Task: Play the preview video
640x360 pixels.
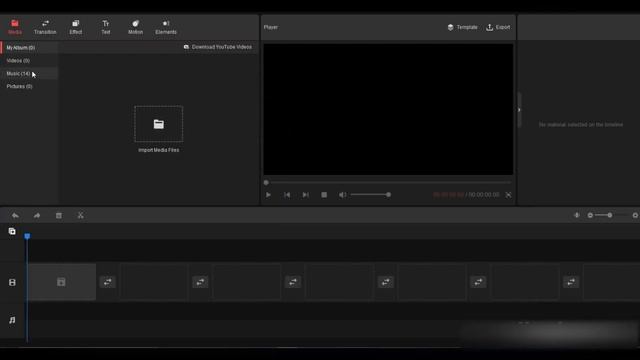Action: coord(268,195)
